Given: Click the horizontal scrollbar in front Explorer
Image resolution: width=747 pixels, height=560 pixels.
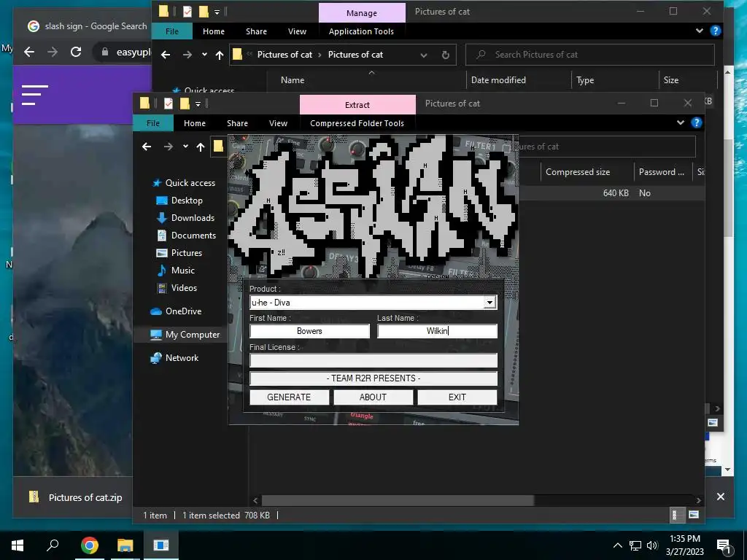Looking at the screenshot, I should (x=398, y=500).
